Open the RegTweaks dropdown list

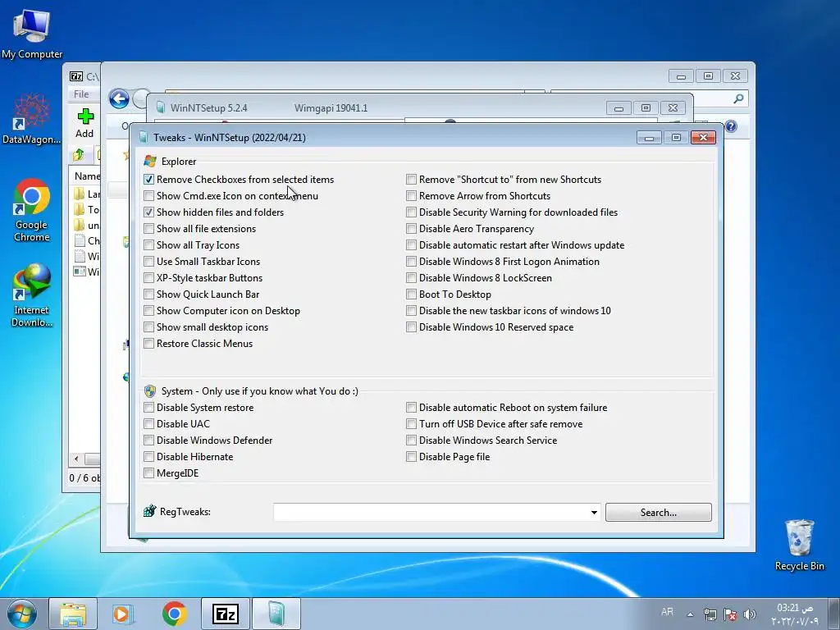pos(594,512)
